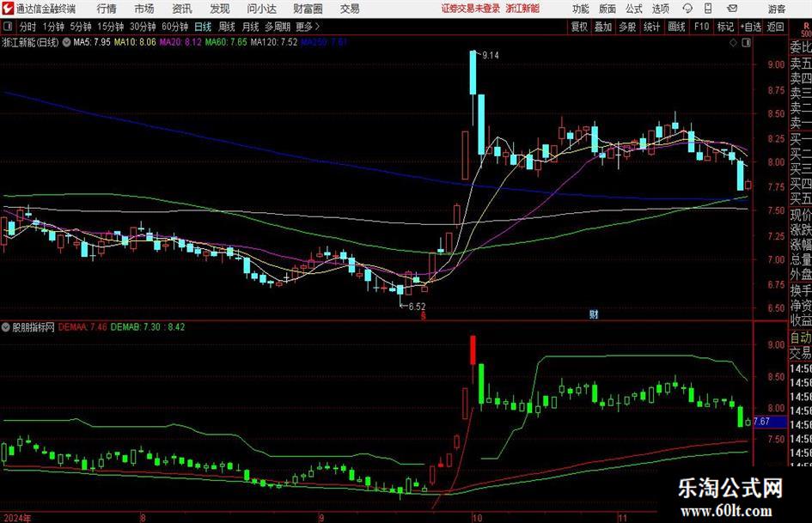This screenshot has height=523, width=812.
Task: Toggle the side panel icon at chart top right
Action: click(x=746, y=42)
